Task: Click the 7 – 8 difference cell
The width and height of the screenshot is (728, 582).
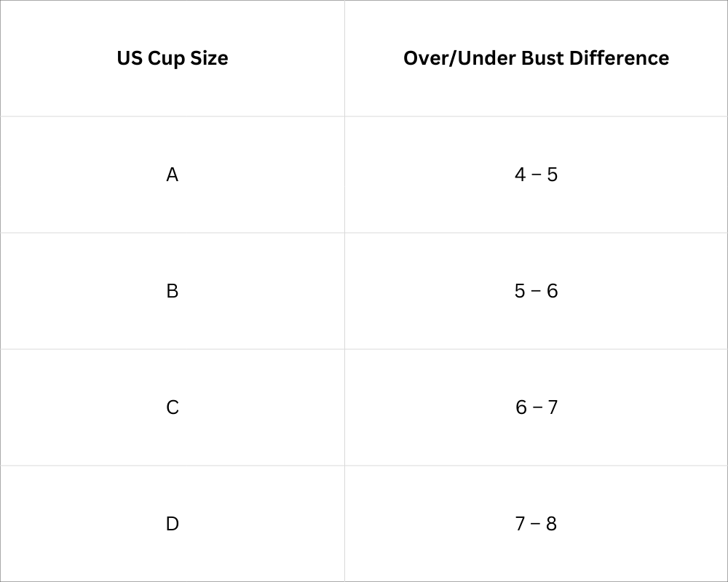Action: (536, 524)
